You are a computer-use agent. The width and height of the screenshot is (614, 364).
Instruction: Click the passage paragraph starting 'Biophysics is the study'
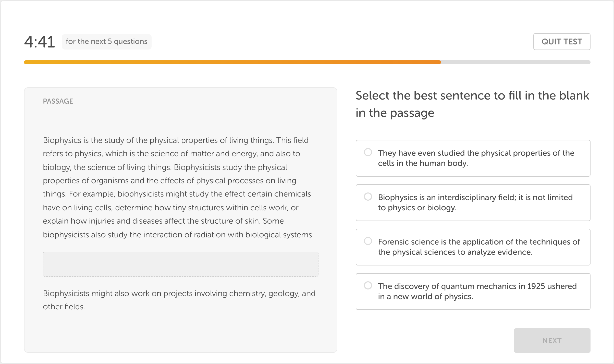pyautogui.click(x=179, y=187)
